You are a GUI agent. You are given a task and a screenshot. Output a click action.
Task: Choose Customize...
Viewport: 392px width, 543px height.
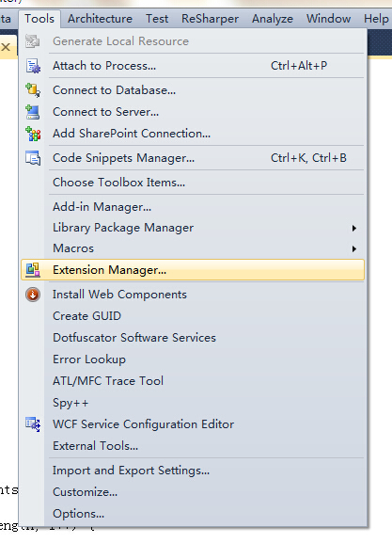point(193,492)
